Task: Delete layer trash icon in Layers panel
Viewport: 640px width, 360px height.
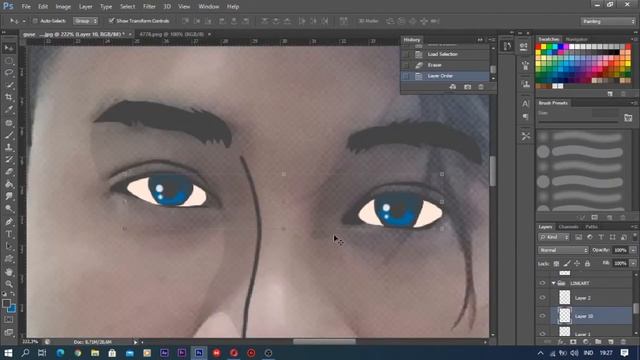Action: pos(623,342)
